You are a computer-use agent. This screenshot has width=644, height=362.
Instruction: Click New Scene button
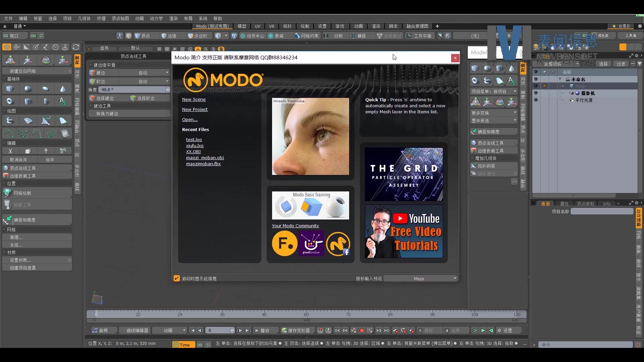[x=194, y=99]
